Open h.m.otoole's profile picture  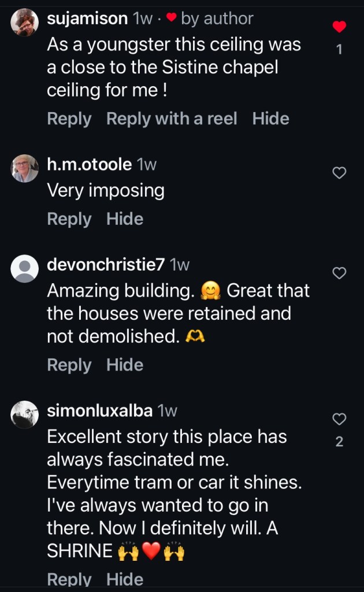(x=25, y=169)
